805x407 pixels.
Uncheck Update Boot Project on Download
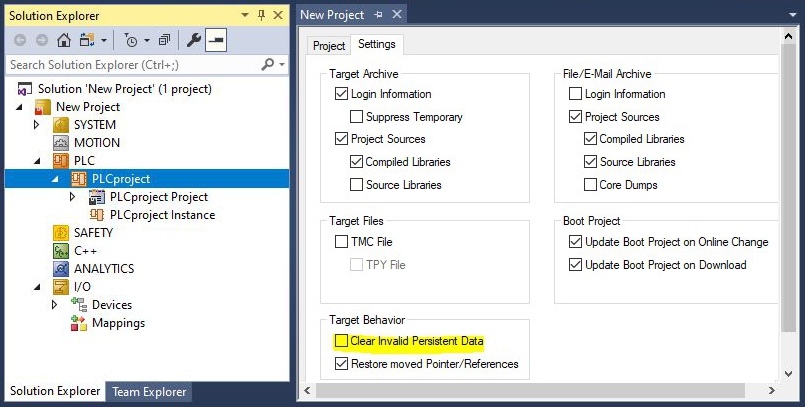click(x=575, y=265)
